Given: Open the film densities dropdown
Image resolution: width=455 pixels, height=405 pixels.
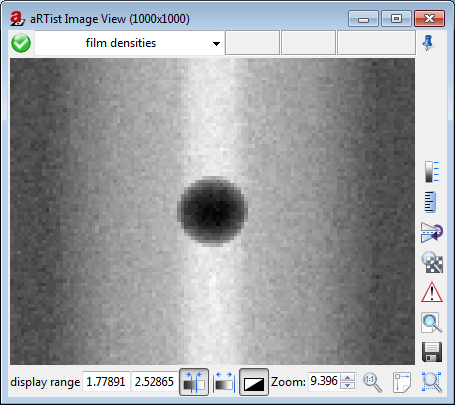Looking at the screenshot, I should point(129,43).
